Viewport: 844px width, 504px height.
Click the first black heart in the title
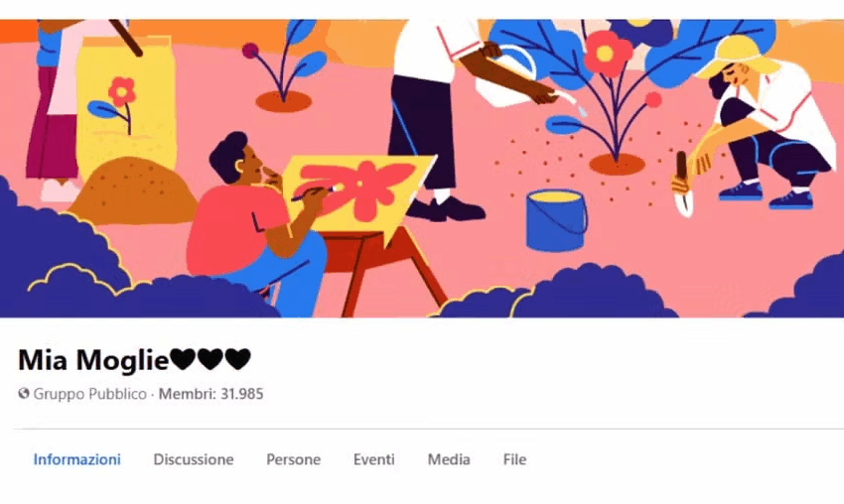(183, 359)
